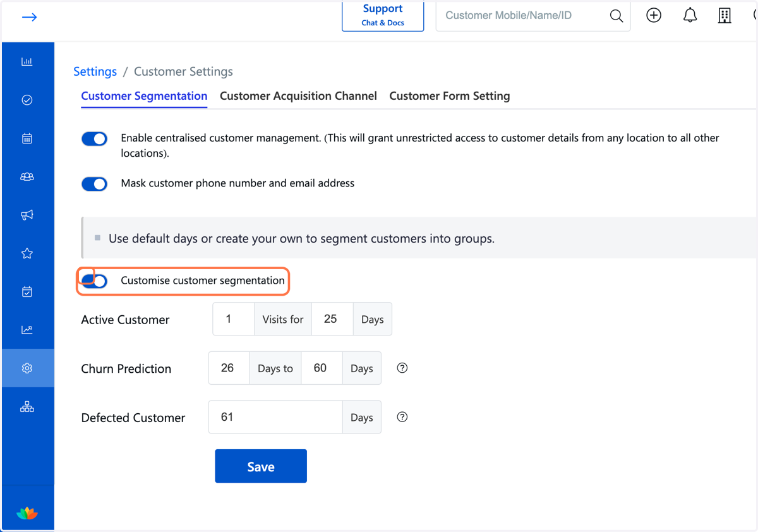This screenshot has width=758, height=532.
Task: Click the Save button
Action: tap(261, 466)
